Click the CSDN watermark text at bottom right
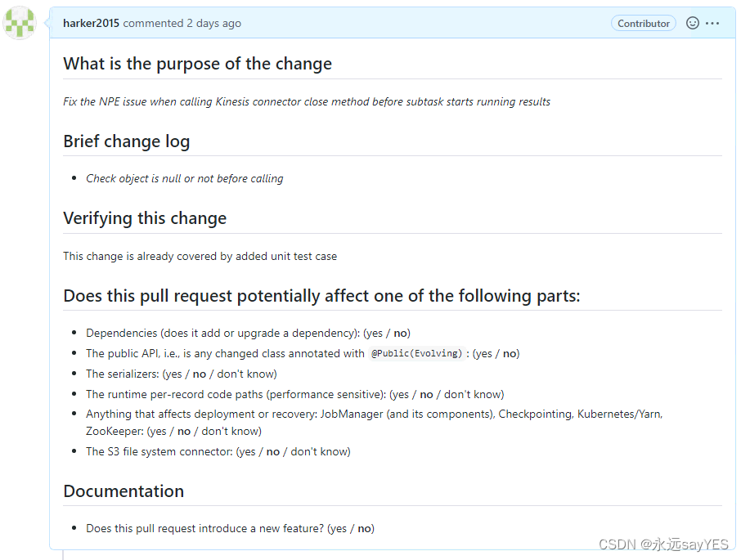The width and height of the screenshot is (741, 560). tap(663, 544)
